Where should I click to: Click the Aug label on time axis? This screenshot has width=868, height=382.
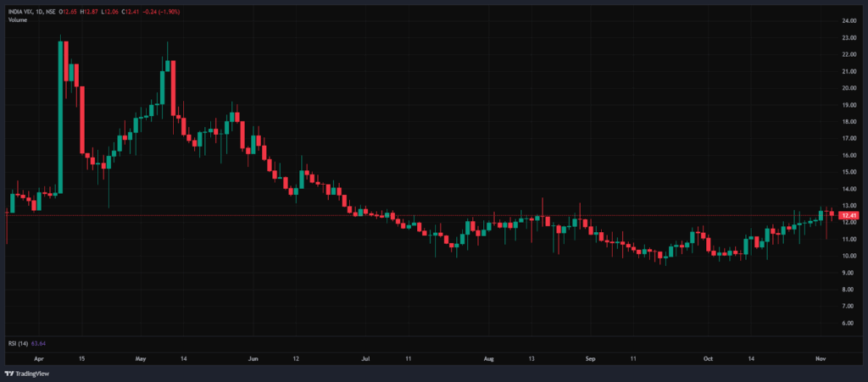(489, 359)
